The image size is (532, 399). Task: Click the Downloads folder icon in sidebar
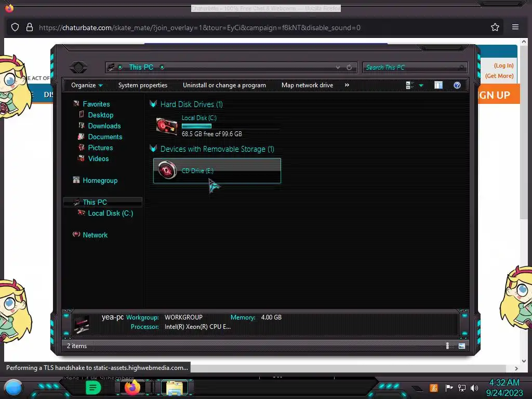pos(82,125)
